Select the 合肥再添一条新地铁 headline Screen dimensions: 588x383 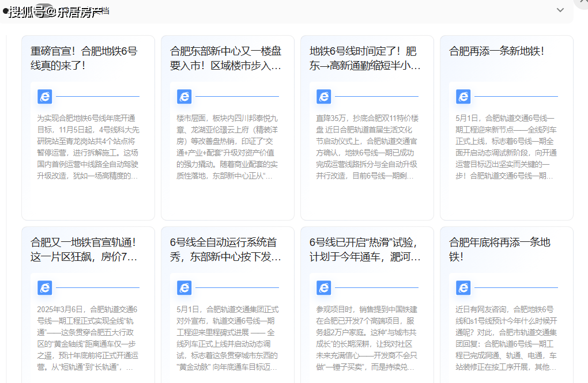pyautogui.click(x=496, y=51)
